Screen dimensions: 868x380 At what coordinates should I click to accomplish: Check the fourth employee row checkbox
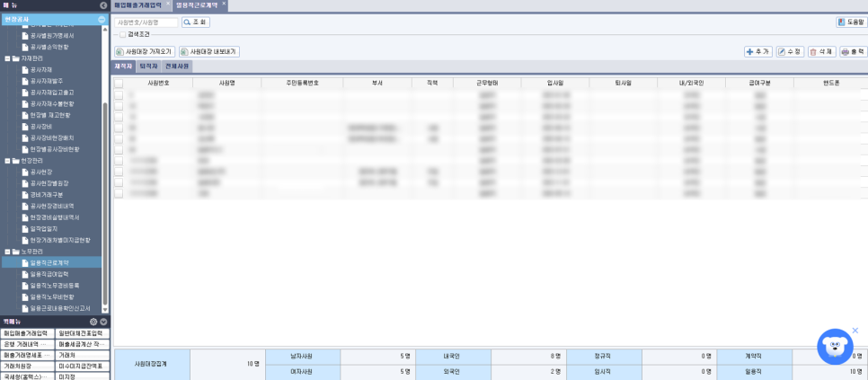(119, 128)
